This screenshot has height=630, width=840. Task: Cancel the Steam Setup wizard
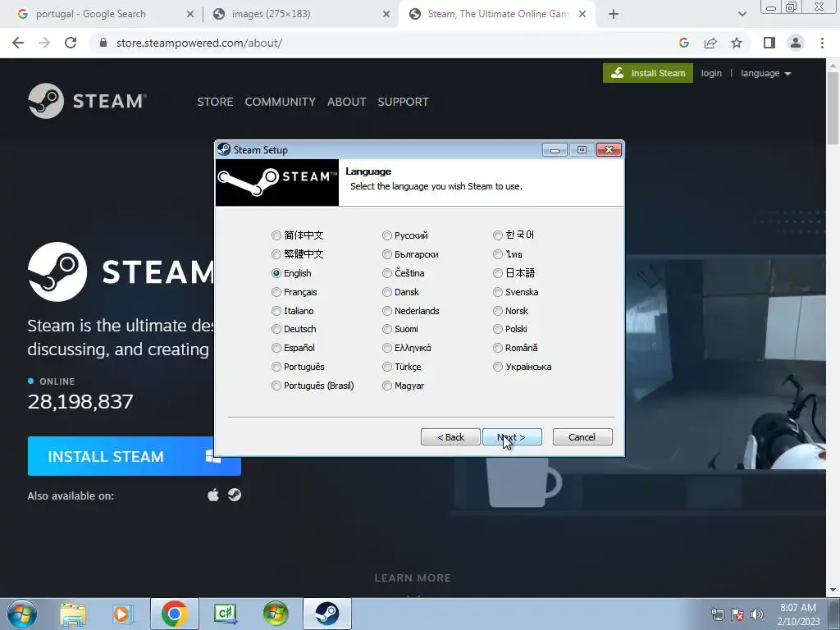coord(582,437)
